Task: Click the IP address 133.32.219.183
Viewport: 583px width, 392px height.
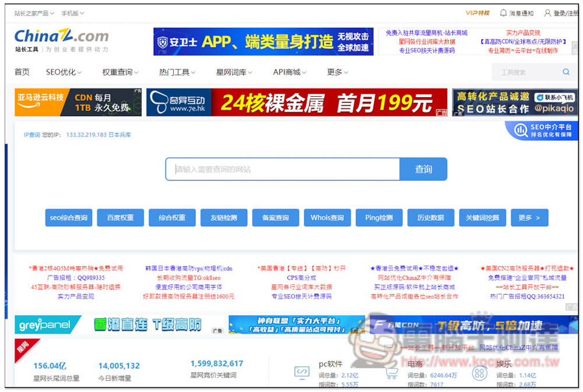Action: coord(86,135)
